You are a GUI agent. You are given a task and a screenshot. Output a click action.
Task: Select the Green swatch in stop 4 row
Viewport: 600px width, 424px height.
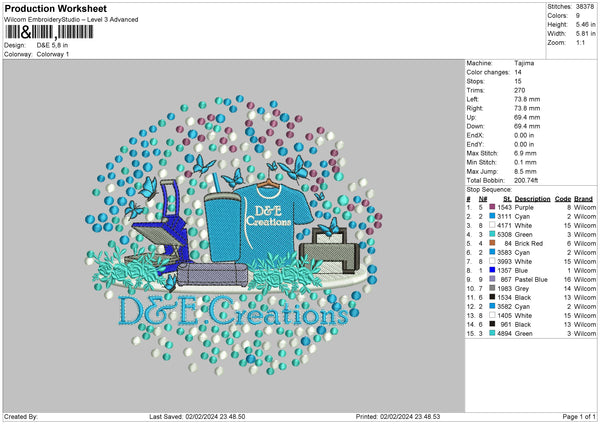click(492, 234)
